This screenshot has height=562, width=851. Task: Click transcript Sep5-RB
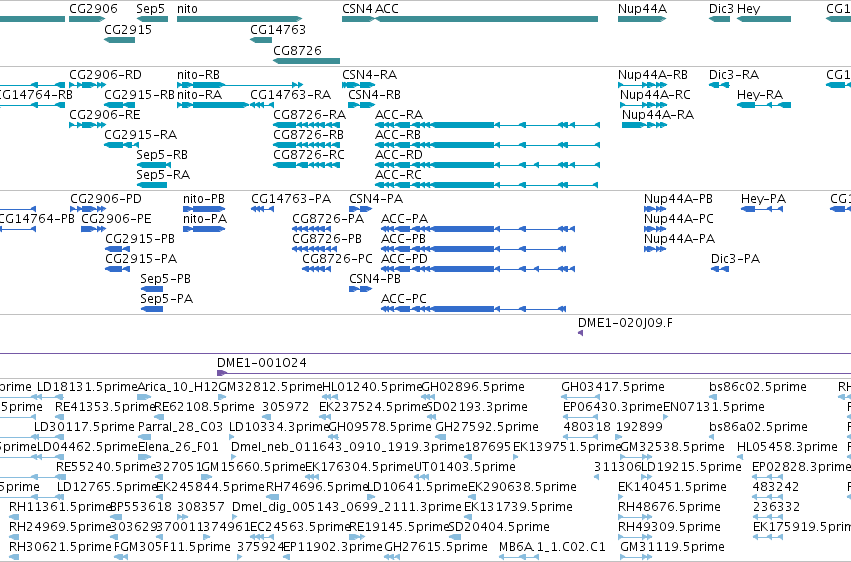[162, 155]
